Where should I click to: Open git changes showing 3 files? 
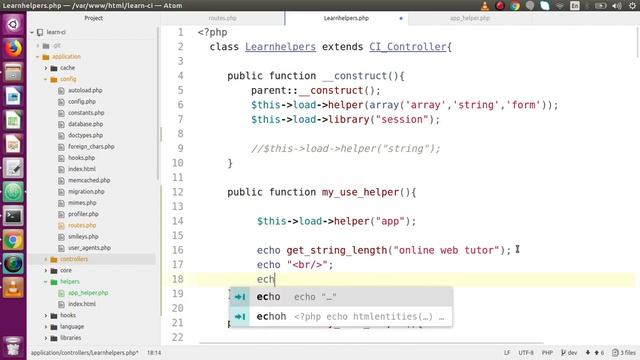[624, 353]
